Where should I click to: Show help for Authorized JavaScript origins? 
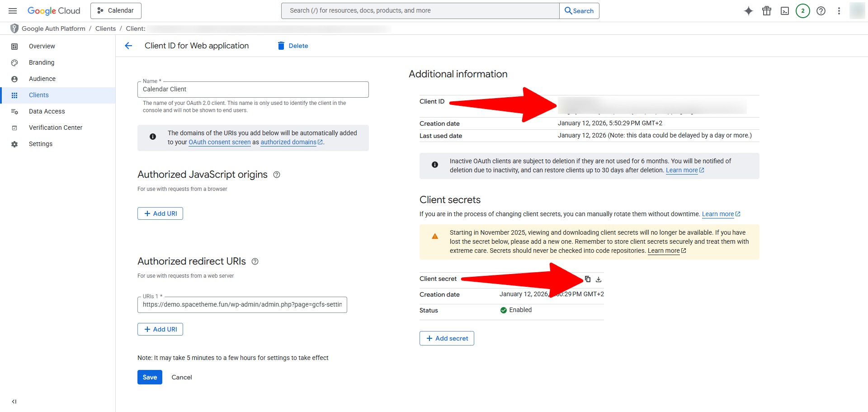pos(277,175)
